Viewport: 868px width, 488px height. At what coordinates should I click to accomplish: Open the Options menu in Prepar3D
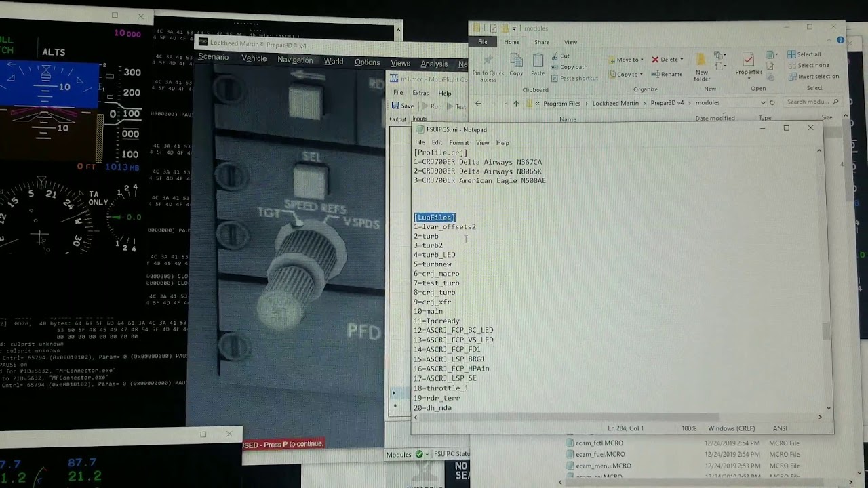pos(367,62)
